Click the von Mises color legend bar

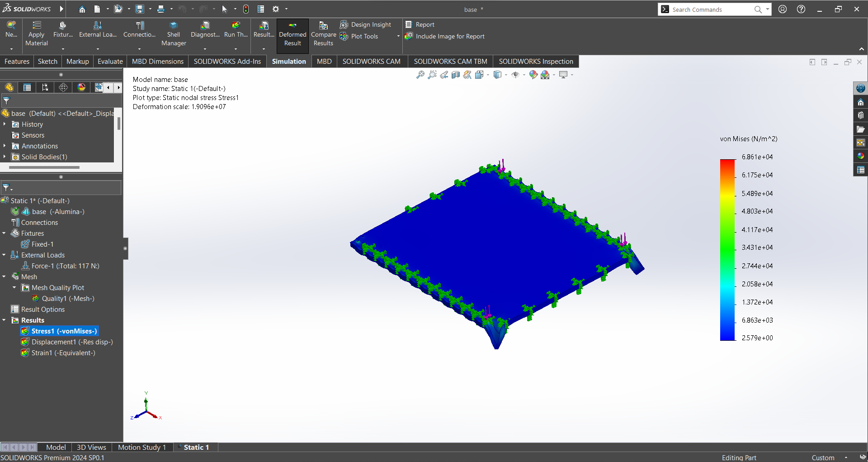tap(727, 249)
